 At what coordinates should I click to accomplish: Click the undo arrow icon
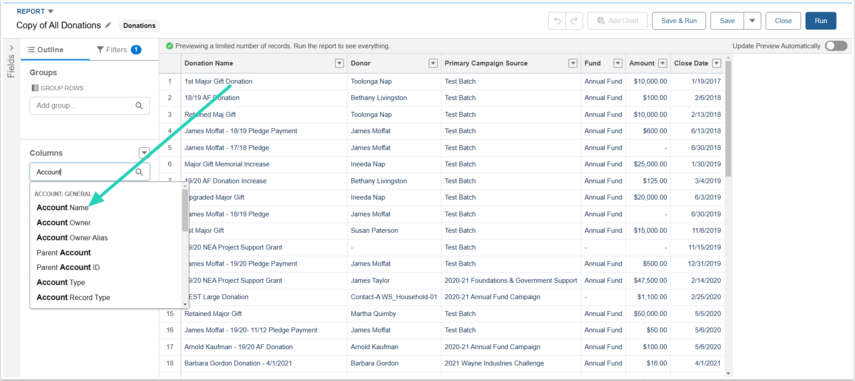point(557,21)
